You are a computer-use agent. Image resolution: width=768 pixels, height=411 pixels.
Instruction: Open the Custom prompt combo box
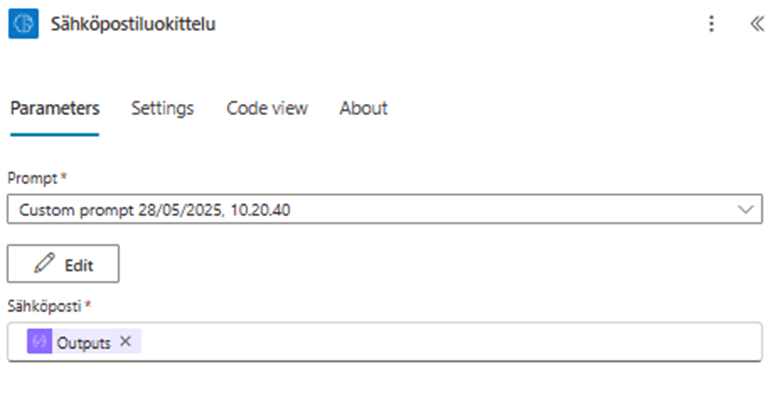tap(380, 210)
